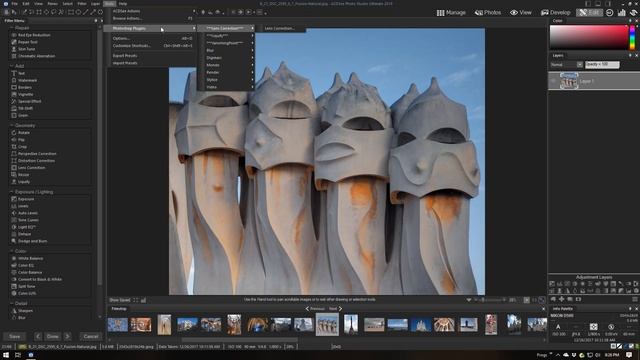This screenshot has width=640, height=360.
Task: Go to Next image in filmstrip
Action: 336,309
